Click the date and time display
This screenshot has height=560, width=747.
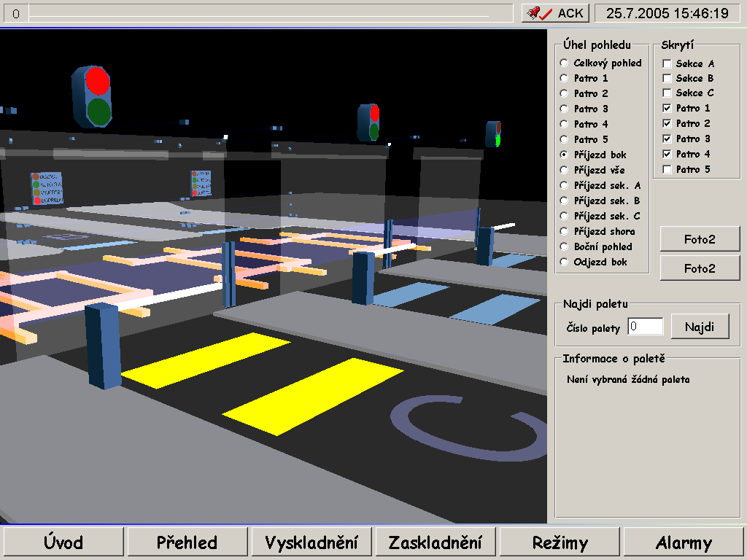click(x=667, y=13)
